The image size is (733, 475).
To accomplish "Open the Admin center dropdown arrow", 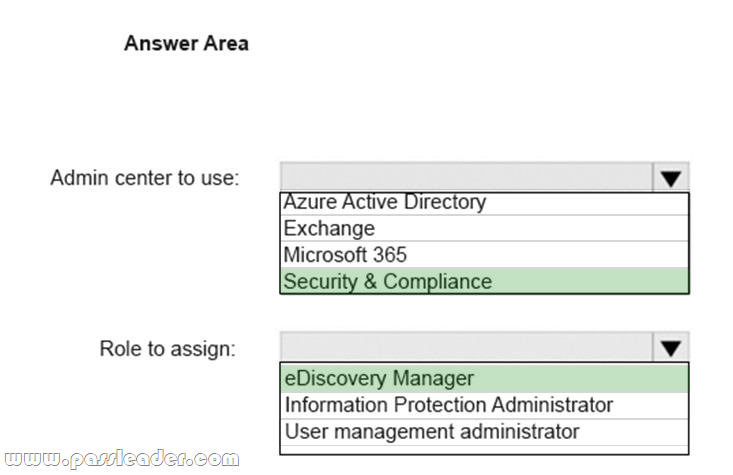I will pyautogui.click(x=670, y=177).
